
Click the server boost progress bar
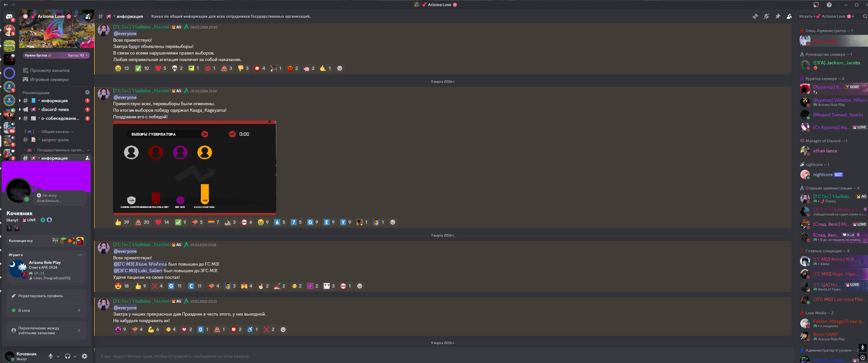coord(56,55)
